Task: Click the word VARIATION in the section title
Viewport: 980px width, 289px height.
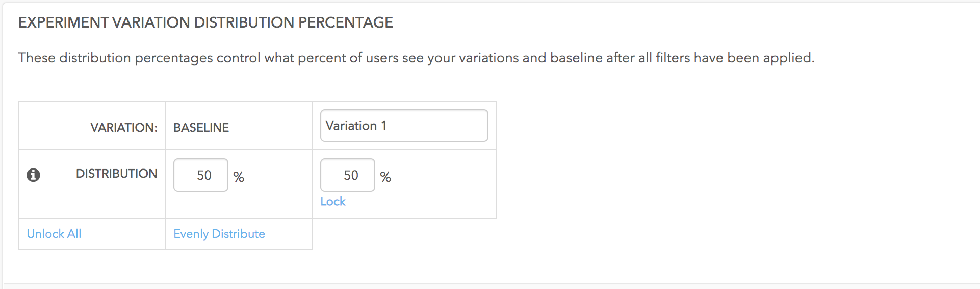Action: click(151, 22)
